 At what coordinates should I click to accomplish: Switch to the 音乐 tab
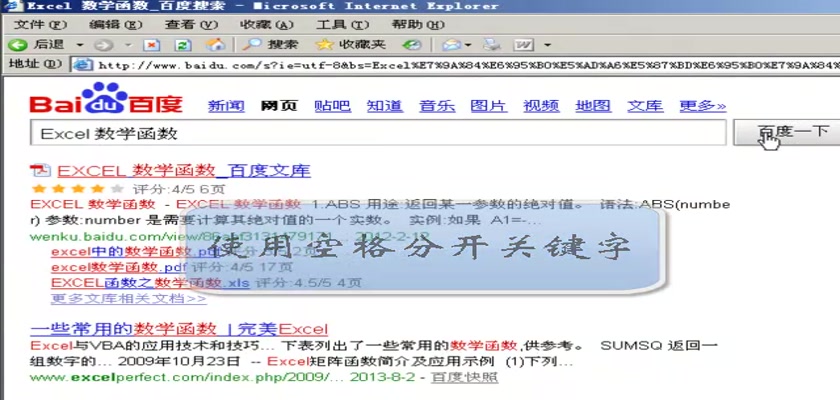point(437,105)
